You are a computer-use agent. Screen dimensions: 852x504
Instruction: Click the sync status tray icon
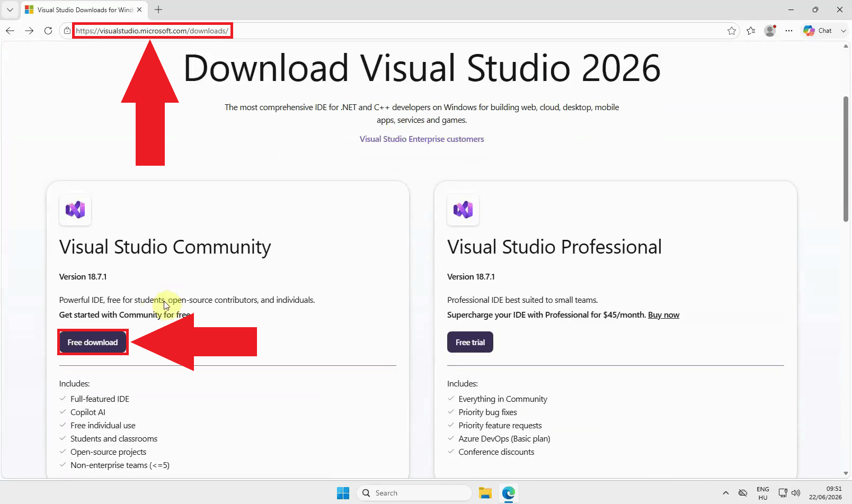point(743,493)
